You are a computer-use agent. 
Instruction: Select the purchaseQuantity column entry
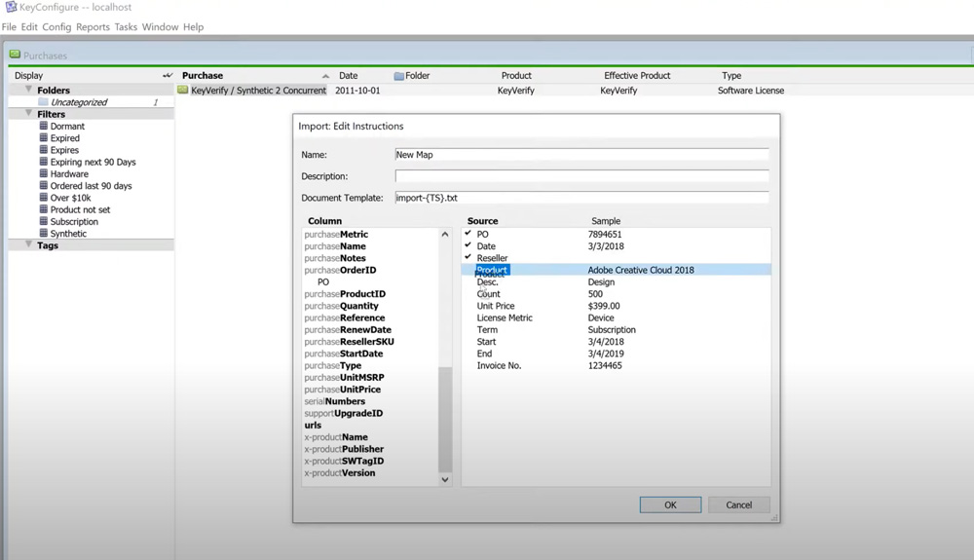click(341, 306)
